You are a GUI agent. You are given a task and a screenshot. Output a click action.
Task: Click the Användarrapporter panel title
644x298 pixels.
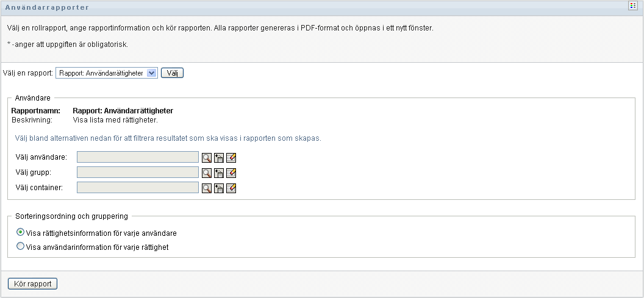47,7
